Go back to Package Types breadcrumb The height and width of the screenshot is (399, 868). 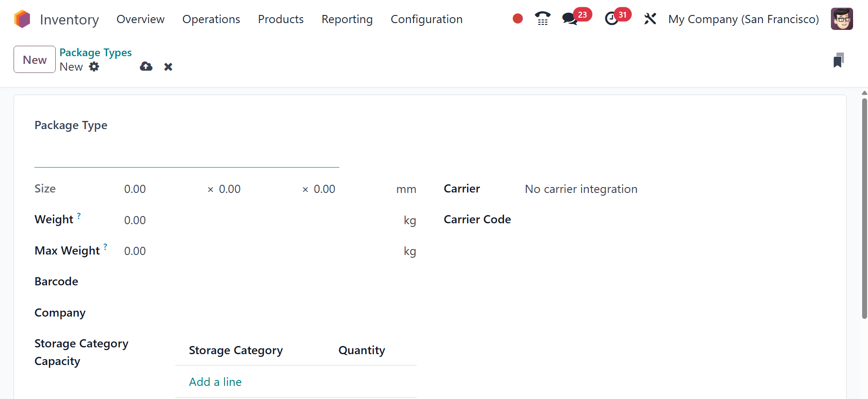click(95, 53)
